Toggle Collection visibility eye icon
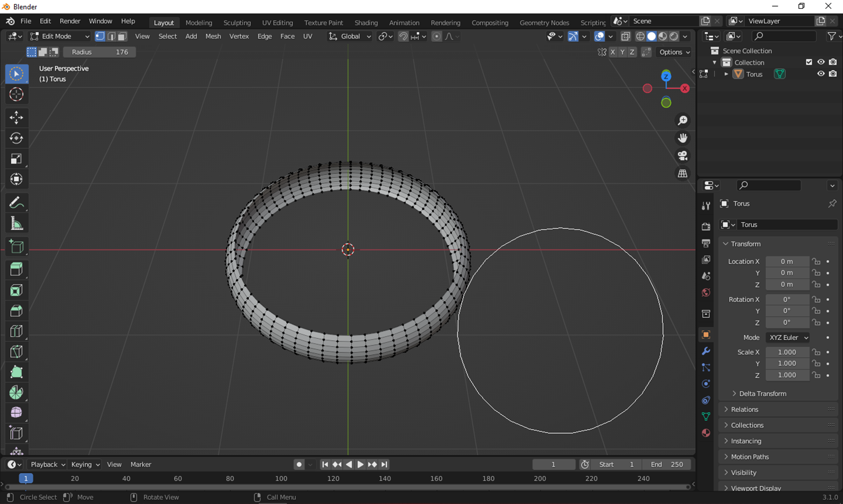Screen dimensions: 843x504 pos(821,62)
